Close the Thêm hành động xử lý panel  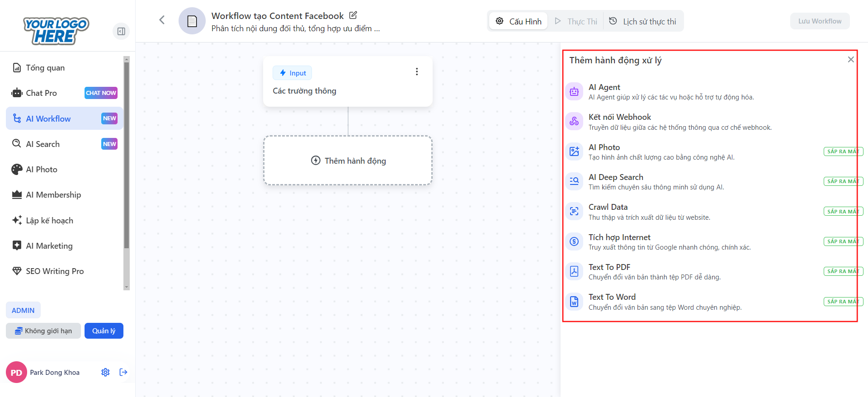(x=850, y=60)
